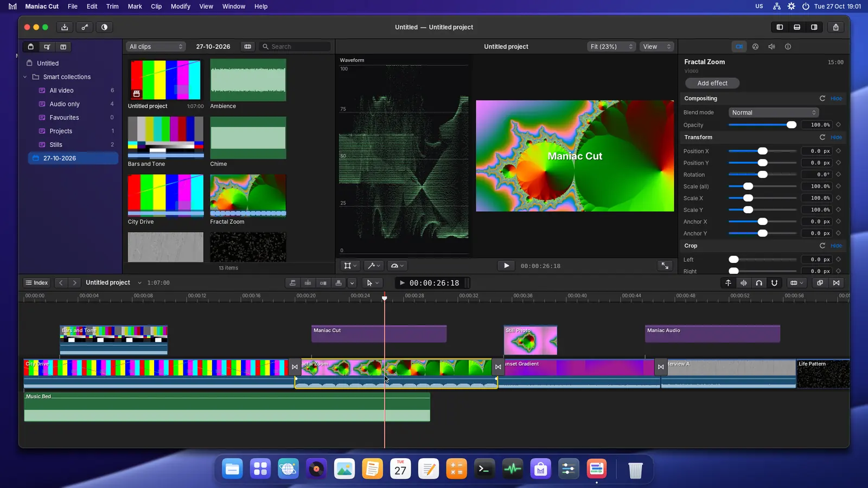
Task: Toggle solo headphones button
Action: coord(759,283)
